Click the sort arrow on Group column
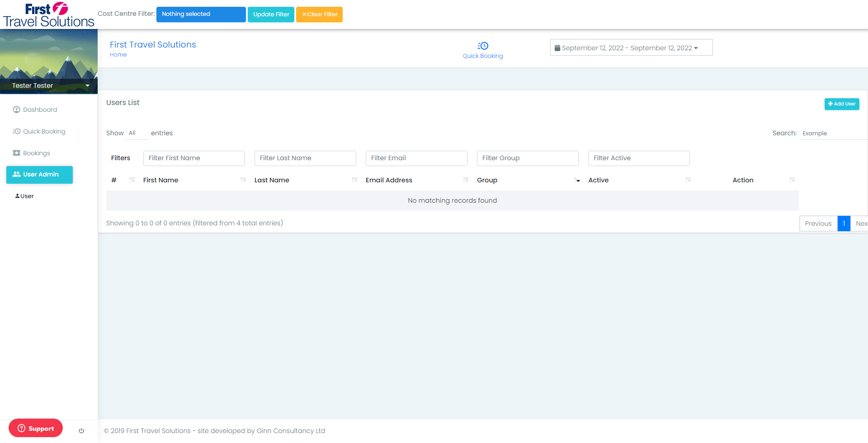The height and width of the screenshot is (443, 868). coord(577,180)
